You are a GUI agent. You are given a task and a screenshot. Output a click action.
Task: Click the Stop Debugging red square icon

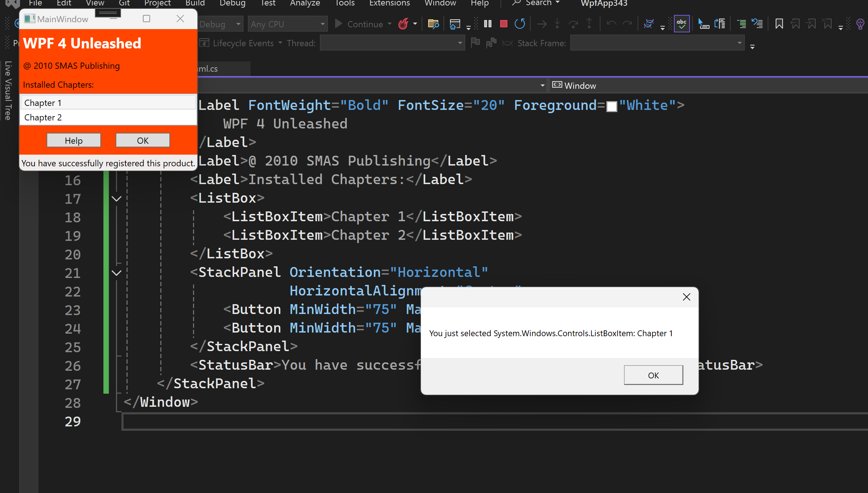[503, 24]
